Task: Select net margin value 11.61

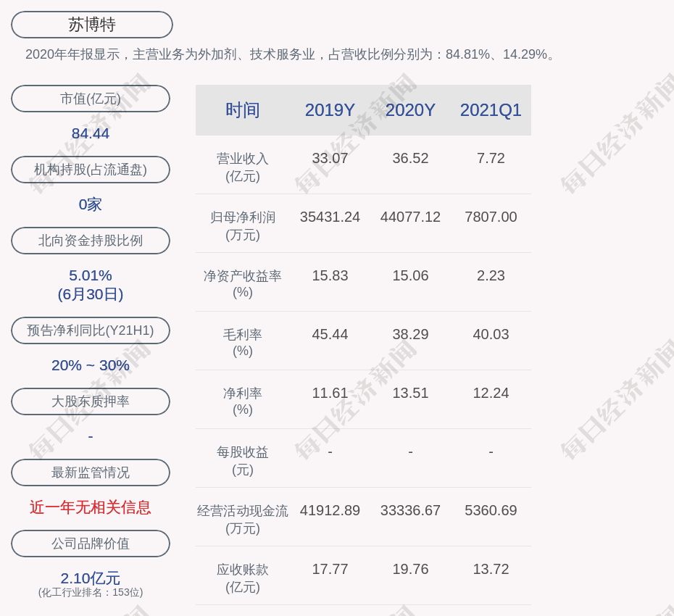Action: coord(330,393)
